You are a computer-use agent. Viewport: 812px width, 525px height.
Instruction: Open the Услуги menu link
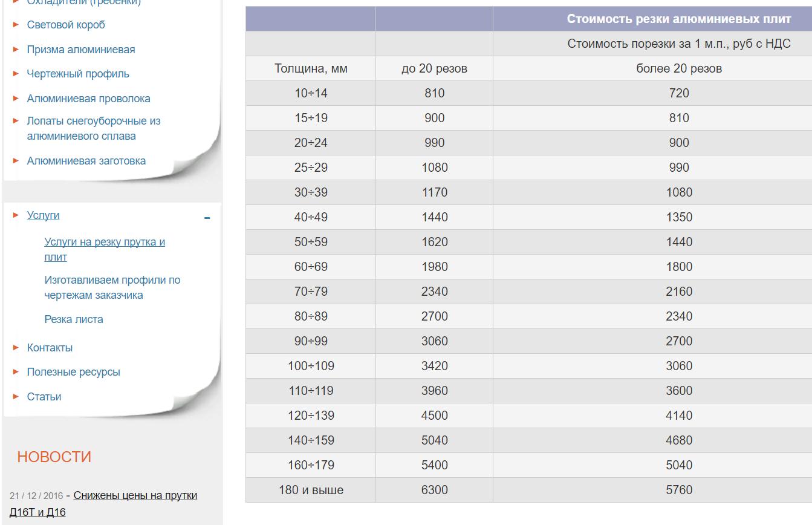(x=43, y=215)
